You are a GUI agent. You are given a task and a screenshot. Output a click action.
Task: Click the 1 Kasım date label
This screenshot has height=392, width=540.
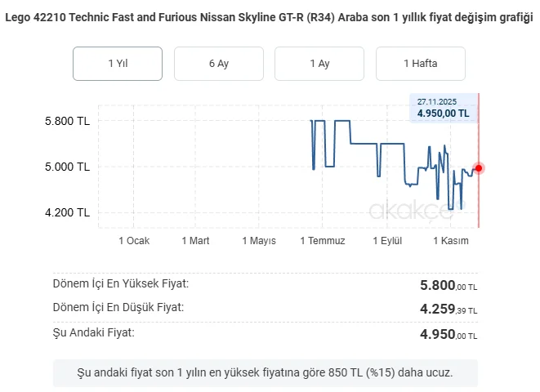pyautogui.click(x=452, y=240)
